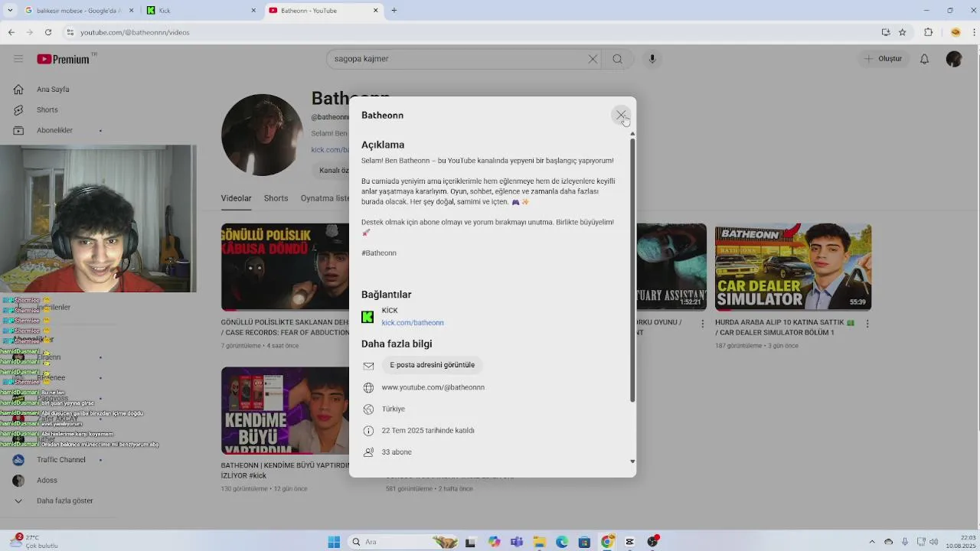Click the globe icon next to Türkiye
This screenshot has width=980, height=551.
368,409
